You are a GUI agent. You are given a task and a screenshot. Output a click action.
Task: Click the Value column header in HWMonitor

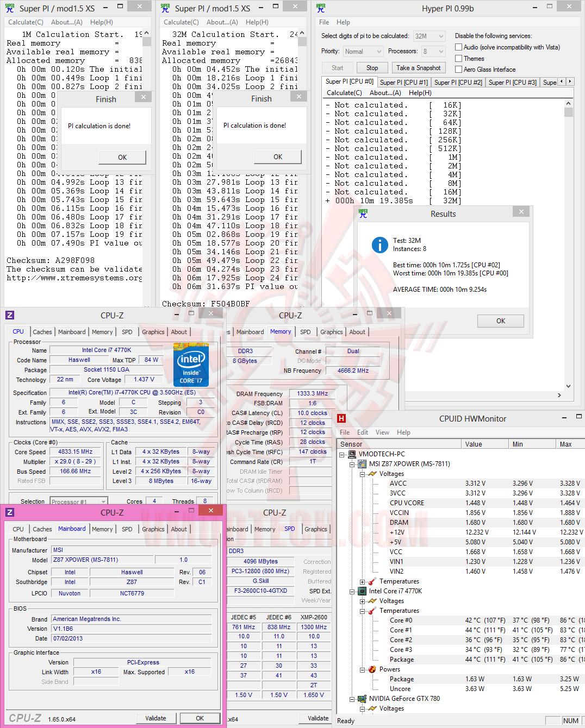click(x=485, y=444)
